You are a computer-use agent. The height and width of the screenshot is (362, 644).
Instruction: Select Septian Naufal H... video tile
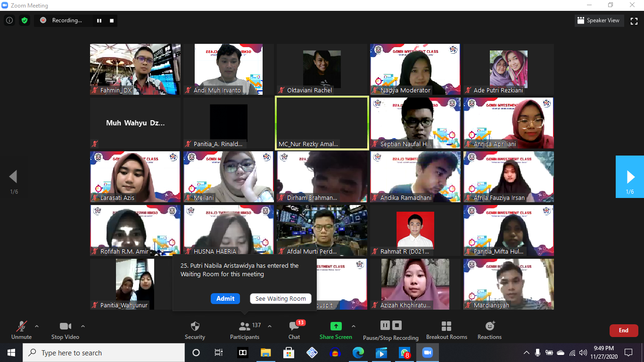click(415, 123)
